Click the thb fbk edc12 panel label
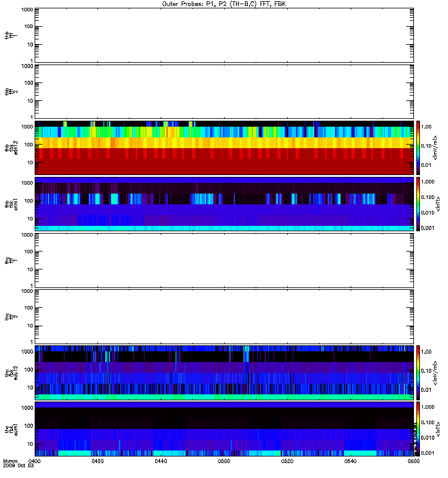Image resolution: width=448 pixels, height=478 pixels. 11,148
